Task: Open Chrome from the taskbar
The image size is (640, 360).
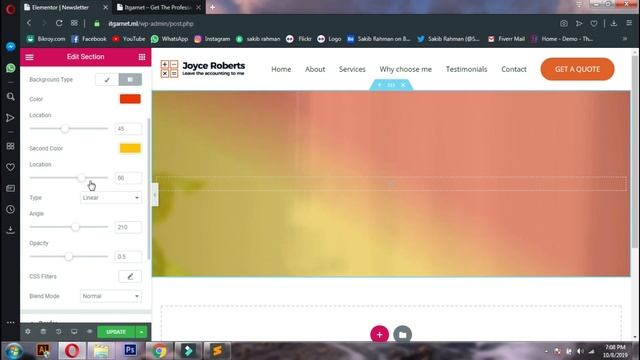Action: pyautogui.click(x=159, y=350)
